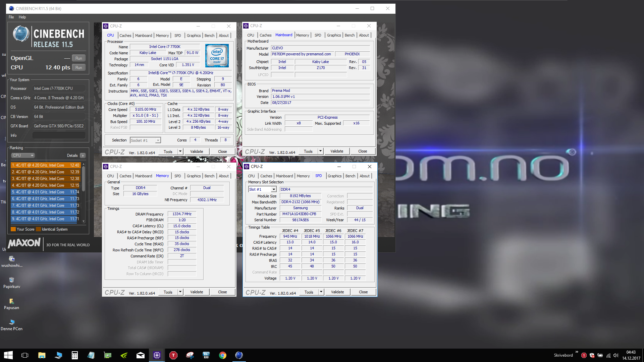Screen dimensions: 644x362
Task: Open CPU-Z from the taskbar
Action: 157,355
